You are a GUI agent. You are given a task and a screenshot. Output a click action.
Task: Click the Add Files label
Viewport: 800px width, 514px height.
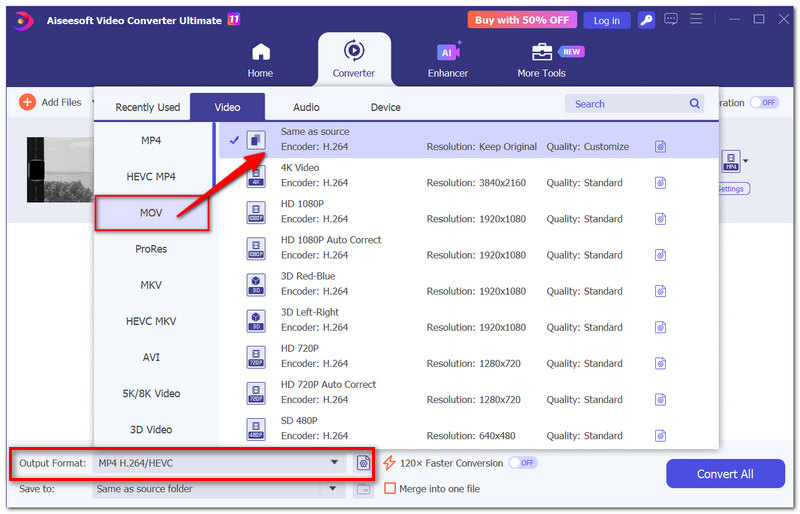point(61,102)
